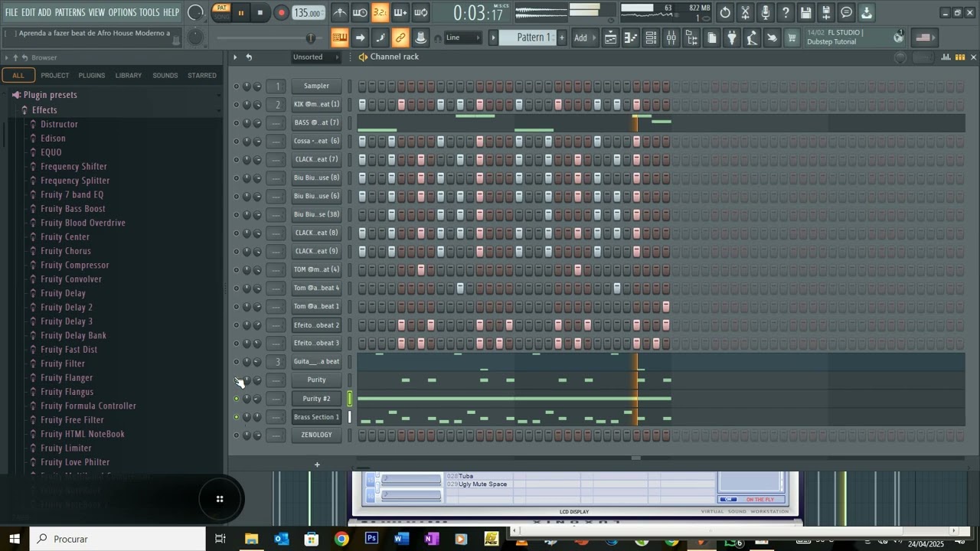Click the Procurar search box in the taskbar
This screenshot has height=551, width=980.
click(x=119, y=539)
